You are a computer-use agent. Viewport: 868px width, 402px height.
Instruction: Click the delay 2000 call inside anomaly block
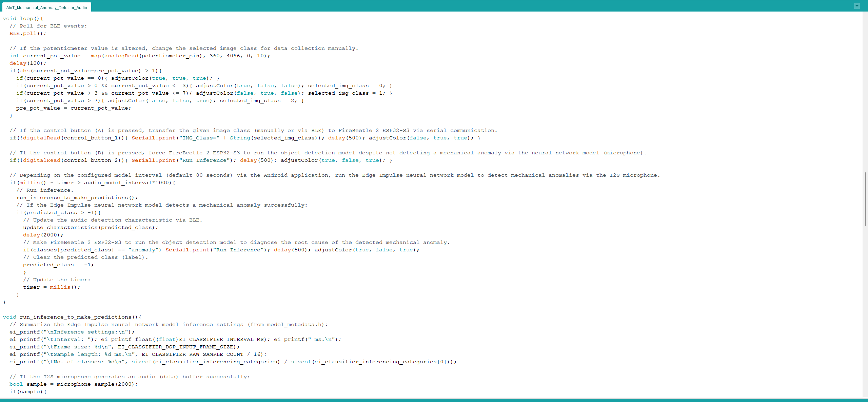(43, 235)
